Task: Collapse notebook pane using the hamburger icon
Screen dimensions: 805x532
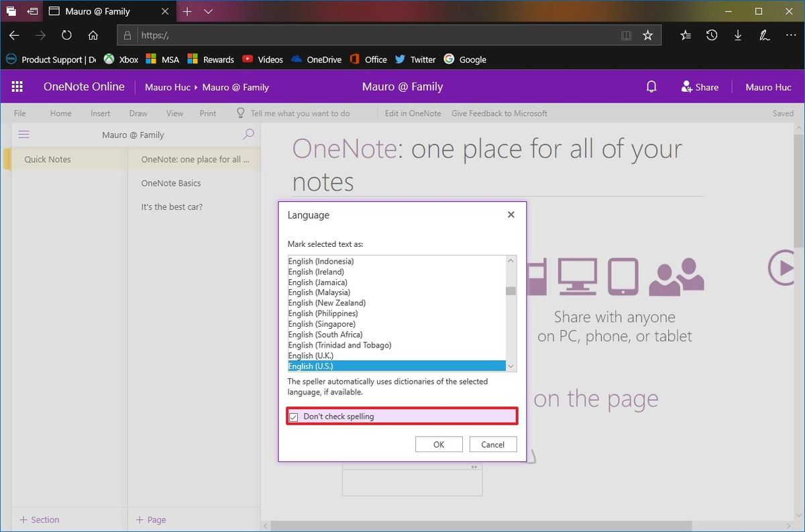Action: [x=23, y=134]
